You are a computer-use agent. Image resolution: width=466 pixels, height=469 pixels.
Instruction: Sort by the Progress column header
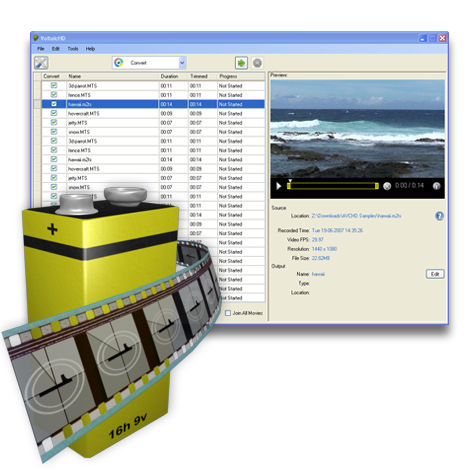tap(241, 76)
